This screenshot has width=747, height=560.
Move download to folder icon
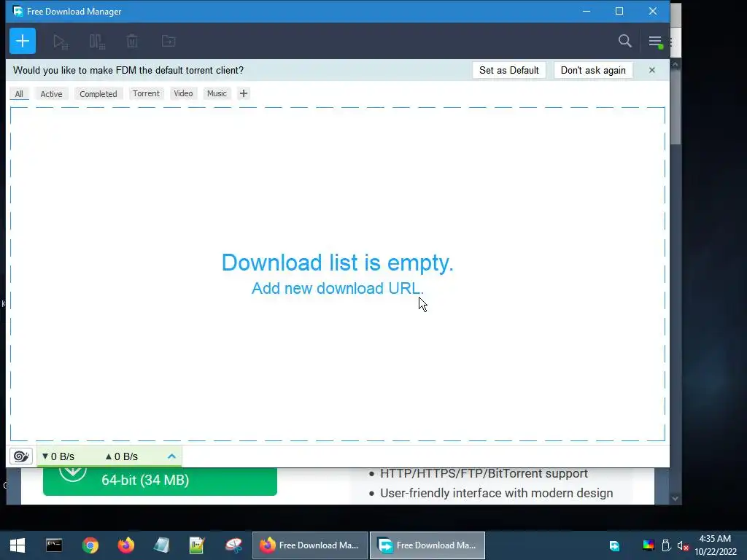(x=169, y=41)
